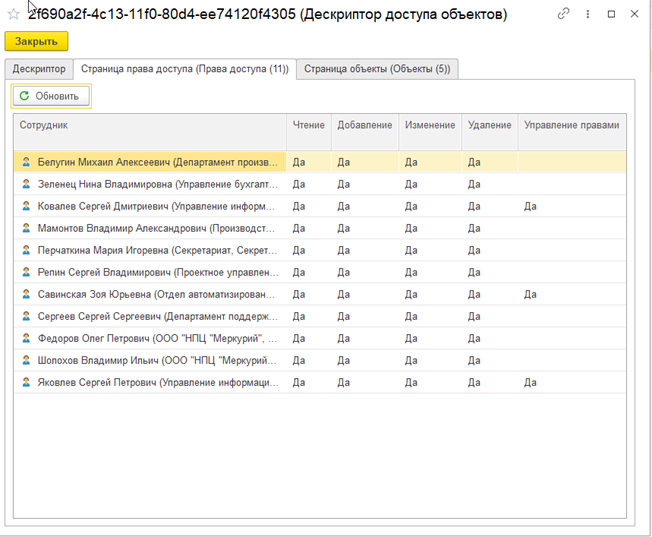This screenshot has height=537, width=652.
Task: Maximize the descriptor window
Action: (613, 14)
